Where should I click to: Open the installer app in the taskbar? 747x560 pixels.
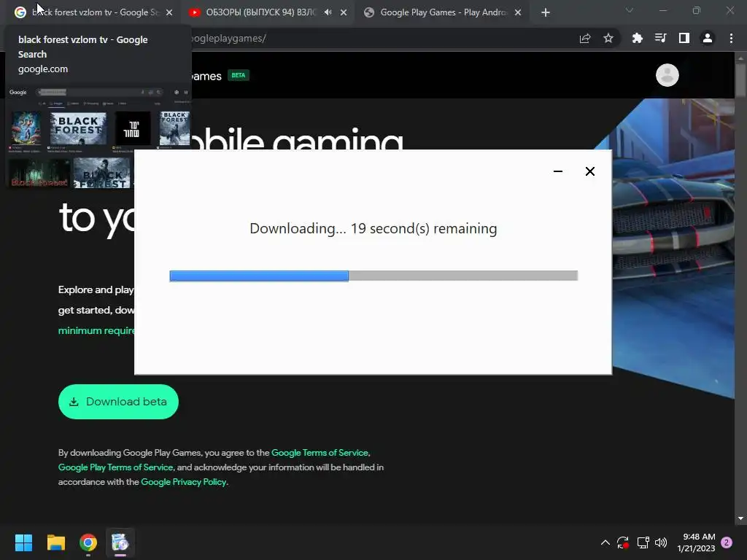tap(120, 542)
